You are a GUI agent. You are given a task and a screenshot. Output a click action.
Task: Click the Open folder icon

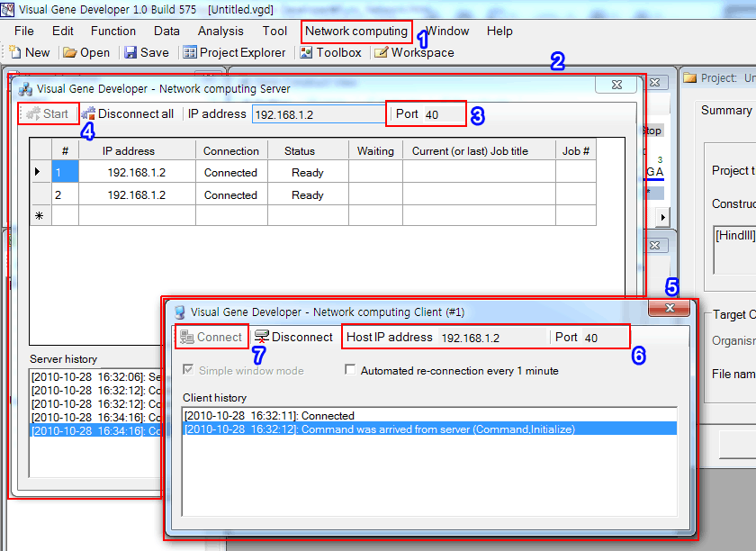[x=70, y=52]
